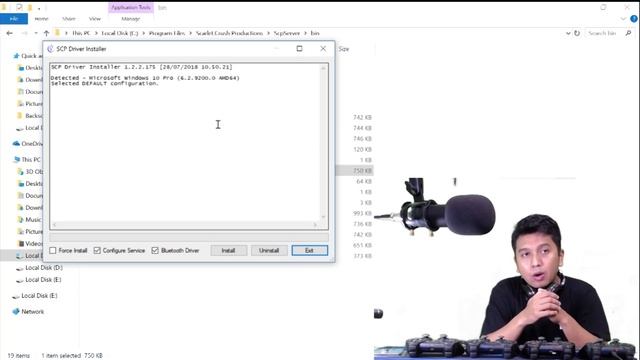This screenshot has height=360, width=640.
Task: Select Music folder in navigation pane
Action: pos(33,220)
